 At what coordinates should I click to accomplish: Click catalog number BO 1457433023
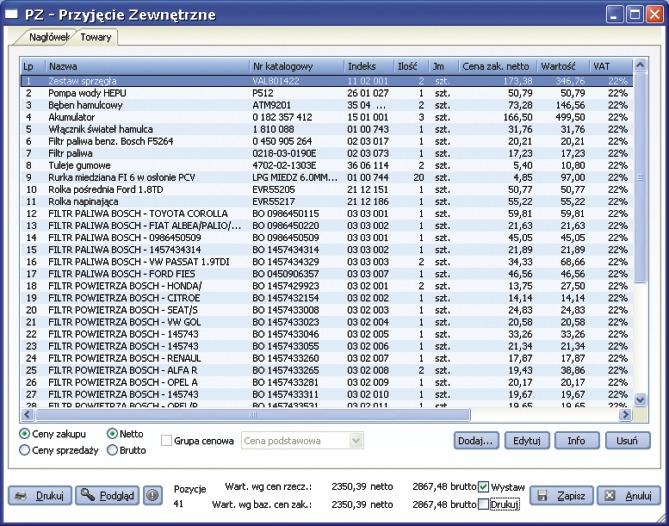(285, 322)
